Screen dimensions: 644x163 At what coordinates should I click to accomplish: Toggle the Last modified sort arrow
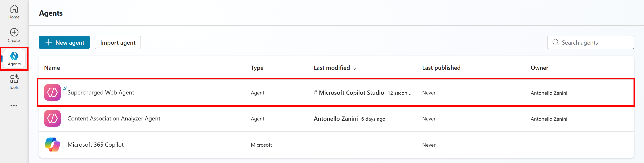point(354,68)
